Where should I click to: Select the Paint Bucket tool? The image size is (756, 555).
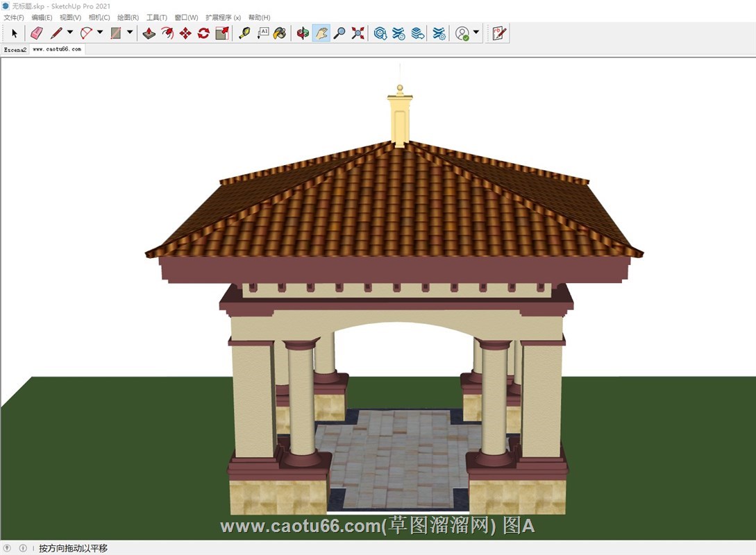click(x=280, y=33)
